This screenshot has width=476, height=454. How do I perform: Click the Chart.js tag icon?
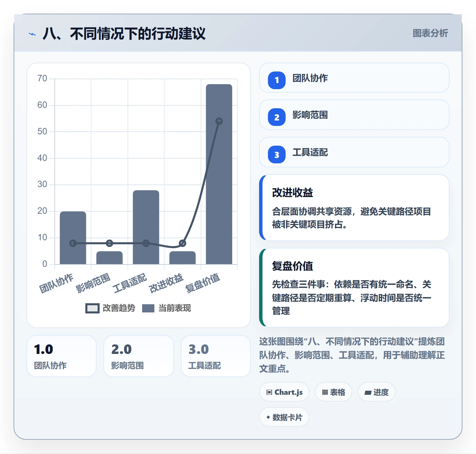(269, 392)
